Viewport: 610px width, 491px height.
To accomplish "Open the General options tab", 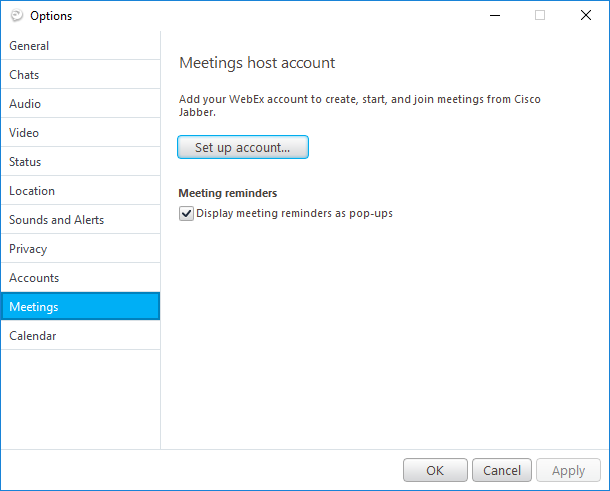I will 81,46.
